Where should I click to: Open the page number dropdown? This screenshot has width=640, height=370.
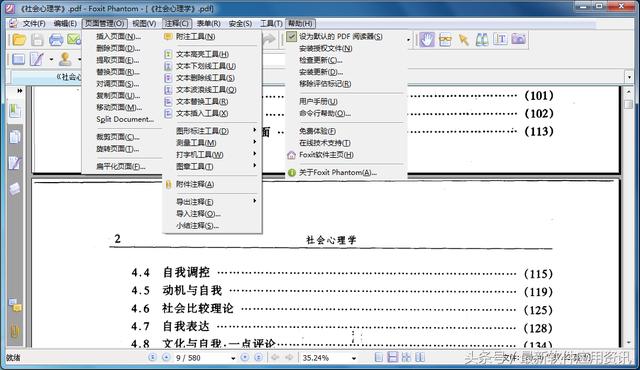pos(233,358)
